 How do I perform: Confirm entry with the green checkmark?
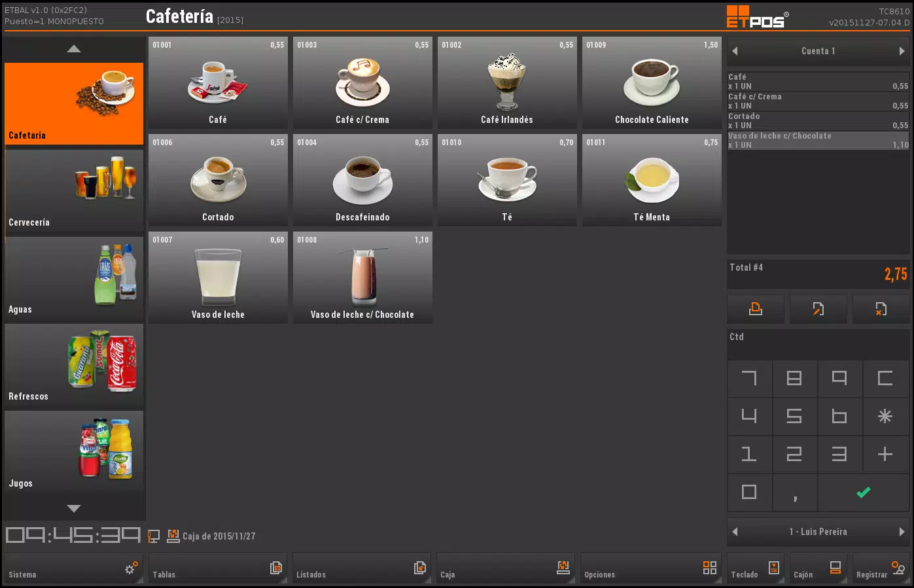coord(864,492)
